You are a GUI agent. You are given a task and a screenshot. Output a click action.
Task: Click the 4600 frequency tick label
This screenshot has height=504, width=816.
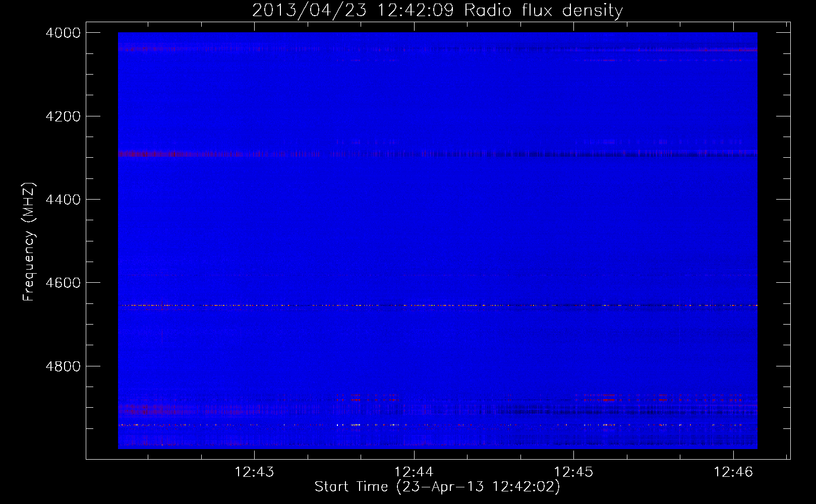[63, 283]
